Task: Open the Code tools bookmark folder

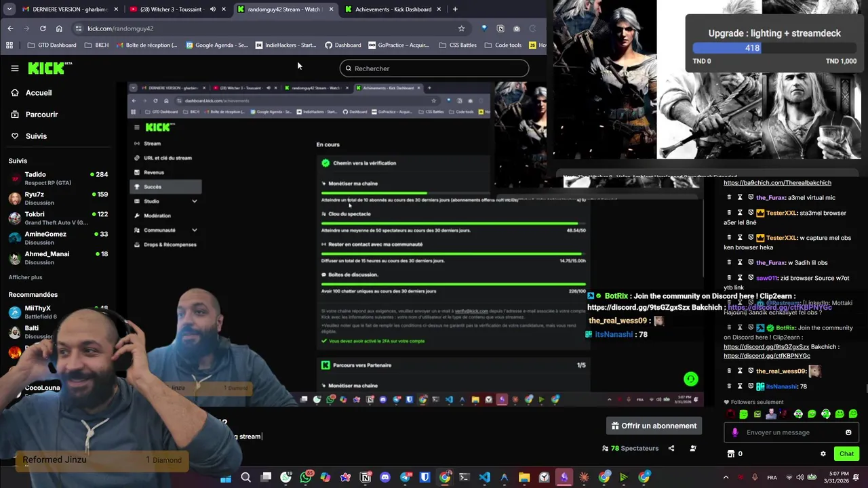Action: tap(502, 45)
